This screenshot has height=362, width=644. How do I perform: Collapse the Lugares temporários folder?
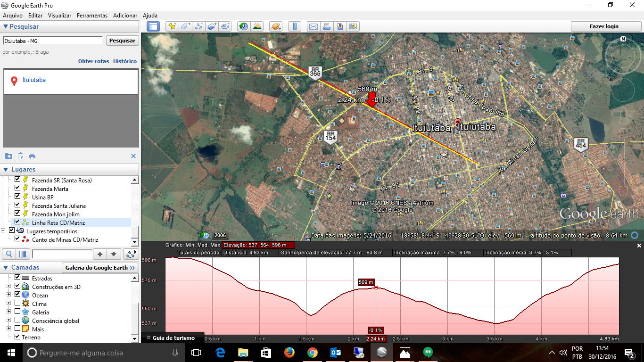[x=4, y=231]
